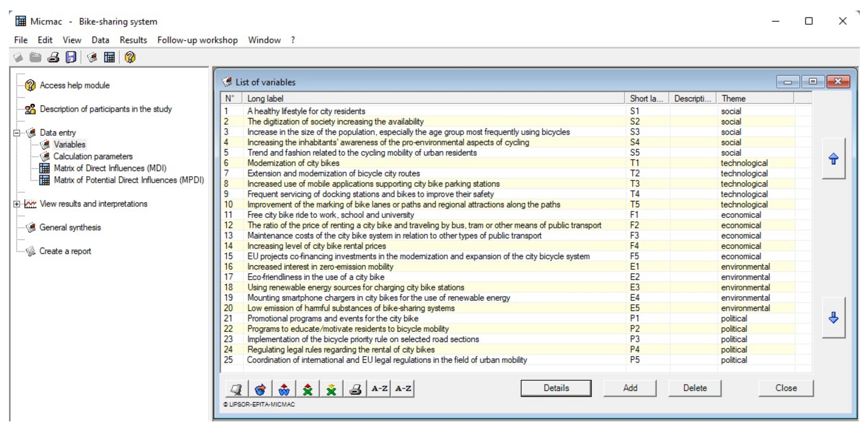Select Calculation parameters in tree
868x429 pixels.
click(x=93, y=156)
